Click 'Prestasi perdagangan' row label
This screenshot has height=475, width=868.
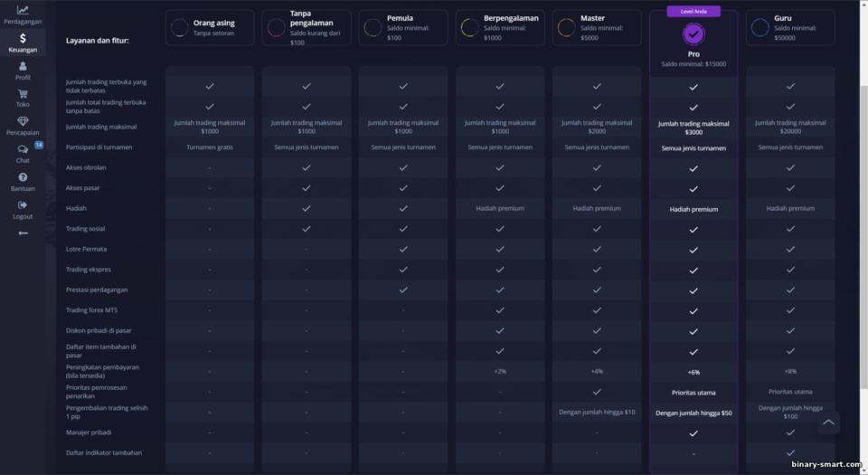point(97,290)
